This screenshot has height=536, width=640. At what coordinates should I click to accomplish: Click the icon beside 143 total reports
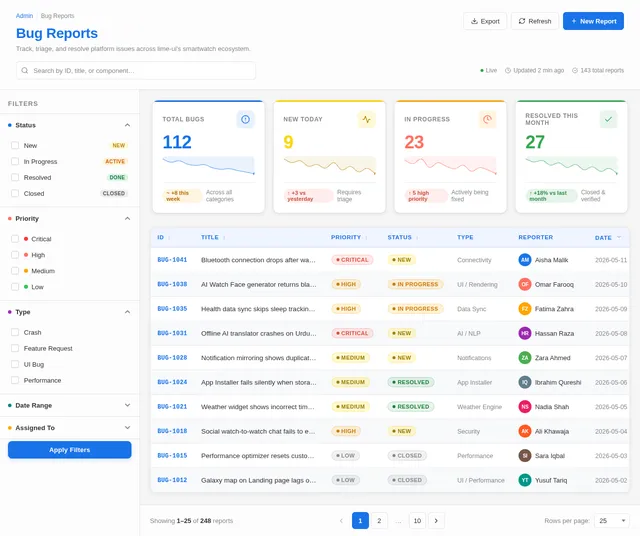[x=575, y=70]
